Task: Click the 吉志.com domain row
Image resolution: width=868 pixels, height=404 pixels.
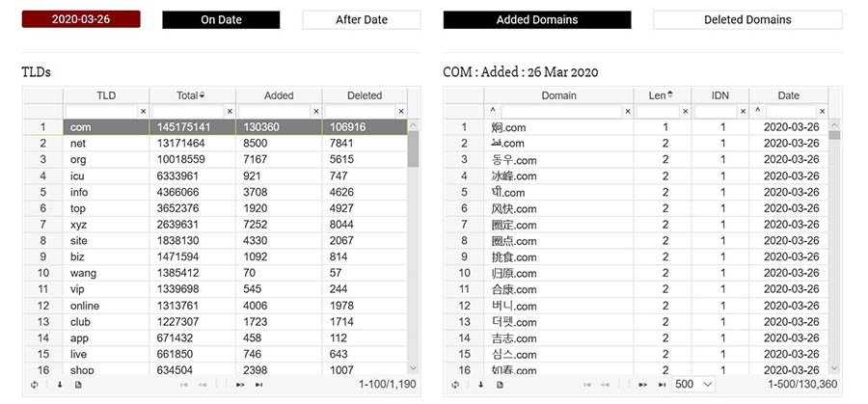Action: (x=637, y=338)
